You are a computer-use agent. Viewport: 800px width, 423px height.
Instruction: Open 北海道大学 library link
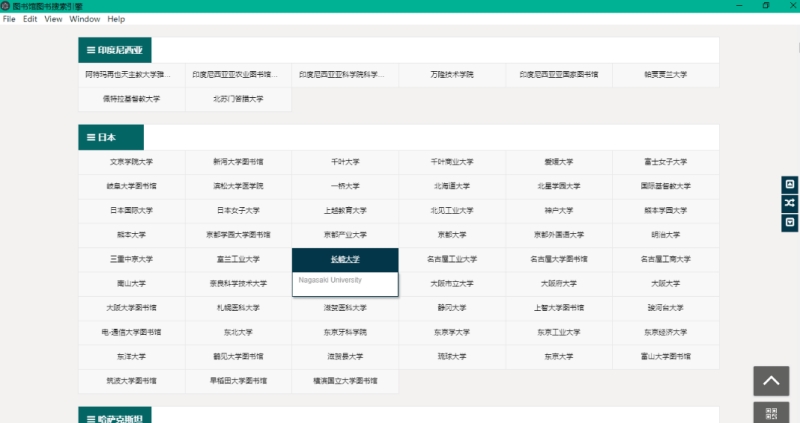coord(452,186)
